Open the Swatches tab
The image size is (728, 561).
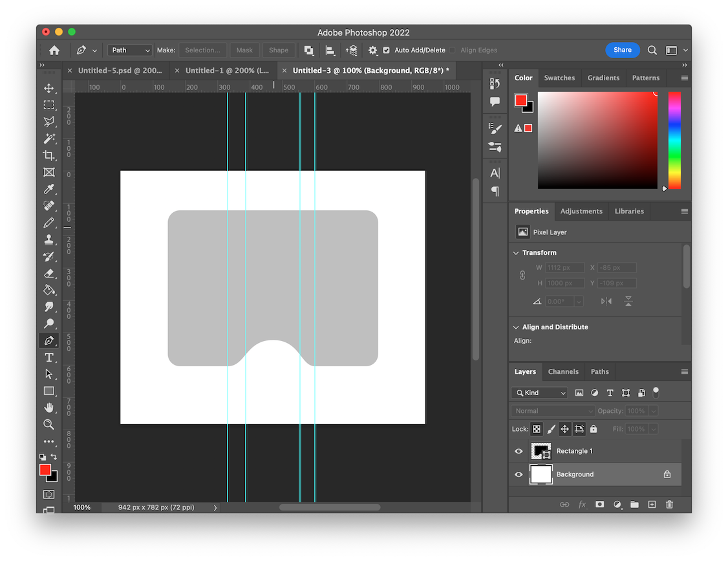point(559,78)
